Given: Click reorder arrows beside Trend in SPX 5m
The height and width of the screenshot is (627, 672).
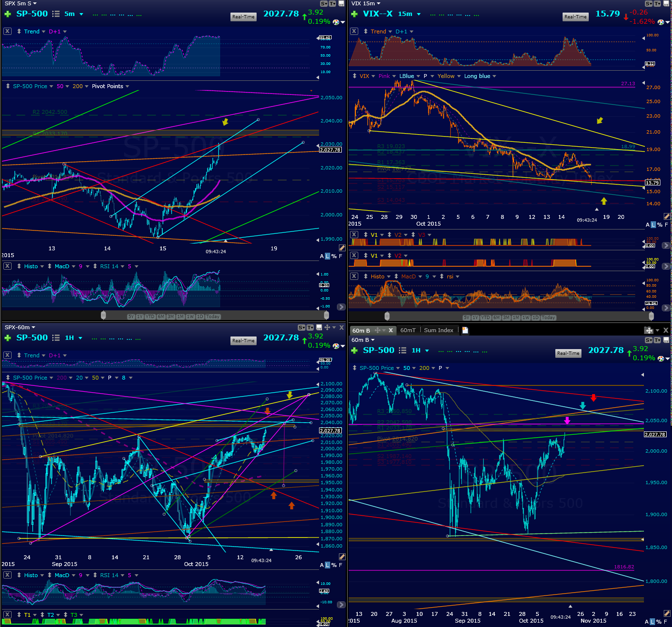Looking at the screenshot, I should click(x=19, y=31).
